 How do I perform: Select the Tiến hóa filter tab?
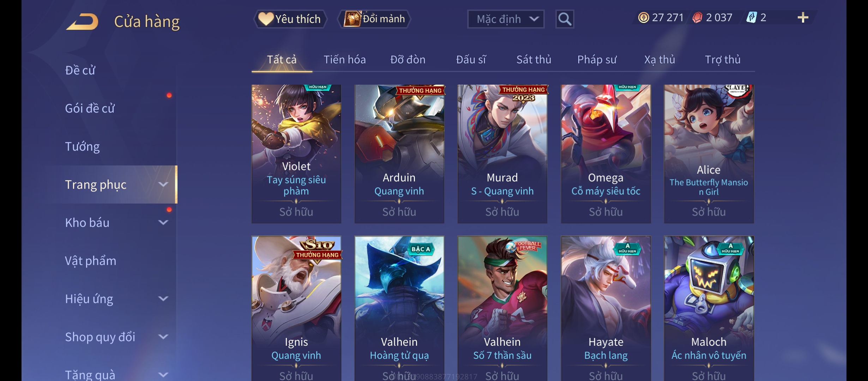[x=345, y=60]
